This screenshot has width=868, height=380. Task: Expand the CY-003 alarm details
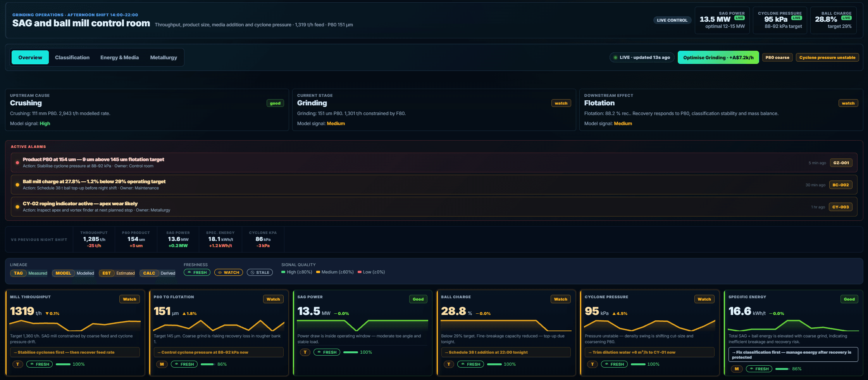click(x=840, y=207)
